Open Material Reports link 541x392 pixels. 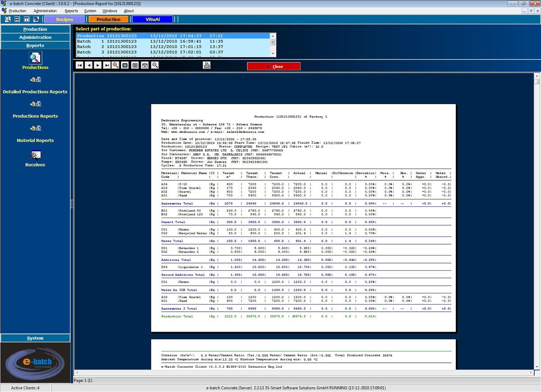[35, 141]
